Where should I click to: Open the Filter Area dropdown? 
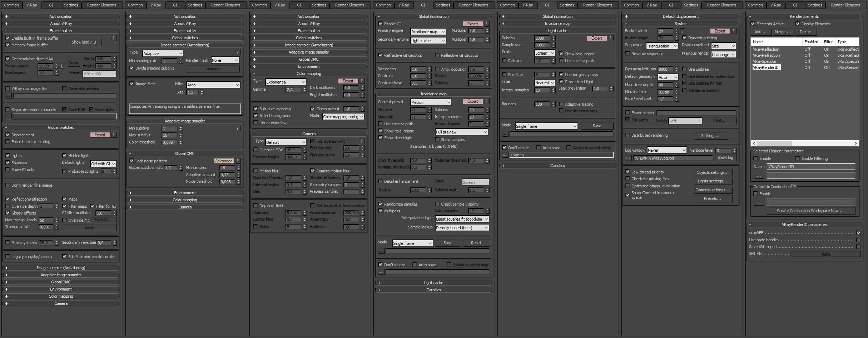(x=213, y=85)
